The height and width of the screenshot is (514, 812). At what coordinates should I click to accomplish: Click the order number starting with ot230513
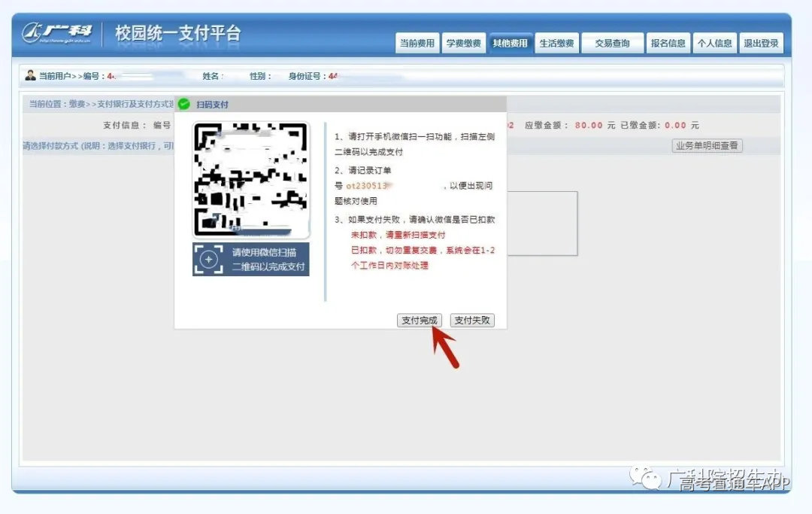(x=368, y=185)
